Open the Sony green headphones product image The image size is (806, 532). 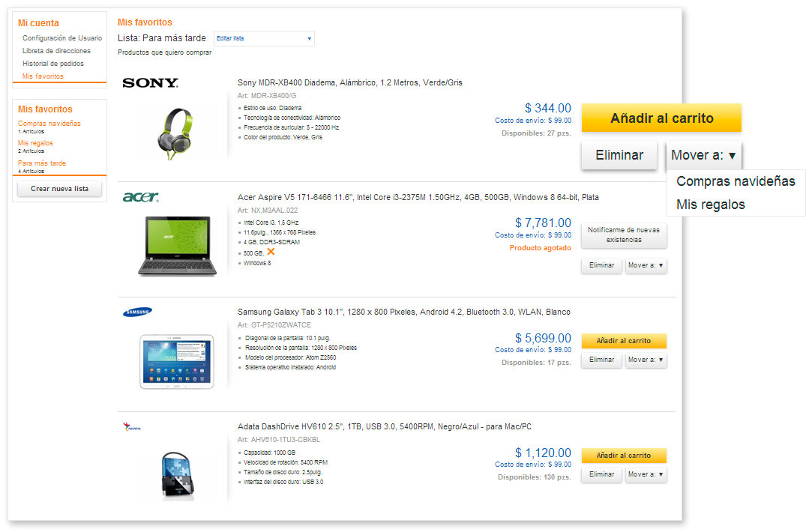[174, 133]
